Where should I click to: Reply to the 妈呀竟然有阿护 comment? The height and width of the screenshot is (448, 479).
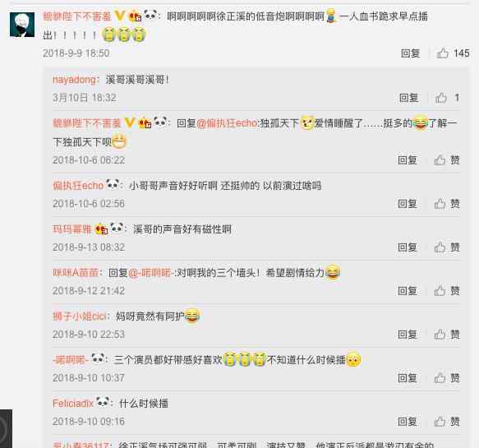408,335
